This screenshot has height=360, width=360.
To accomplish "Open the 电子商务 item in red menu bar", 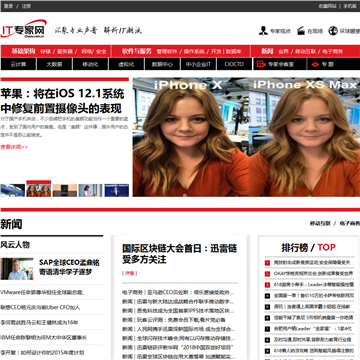I will pyautogui.click(x=332, y=52).
